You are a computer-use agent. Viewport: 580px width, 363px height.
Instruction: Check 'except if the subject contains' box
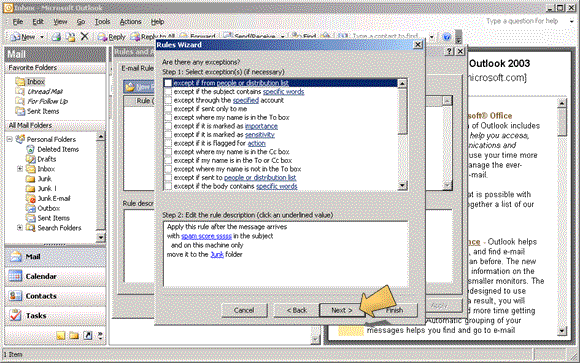click(168, 91)
